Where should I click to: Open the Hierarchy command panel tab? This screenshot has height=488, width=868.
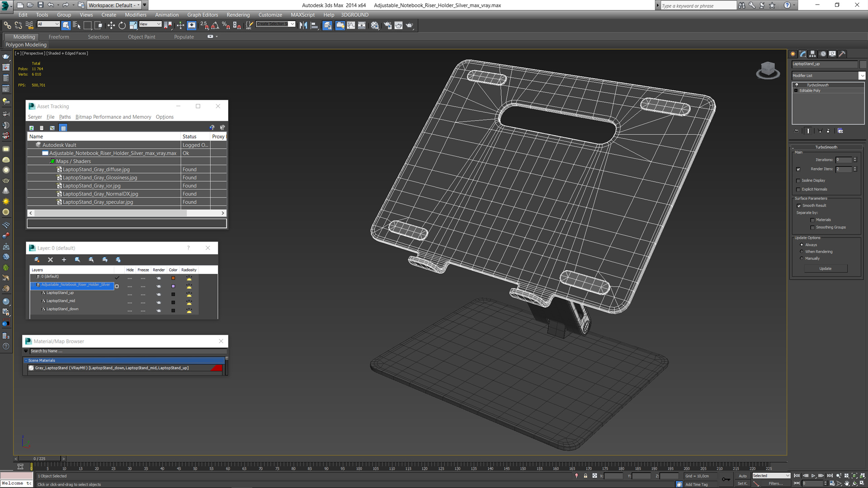tap(812, 54)
